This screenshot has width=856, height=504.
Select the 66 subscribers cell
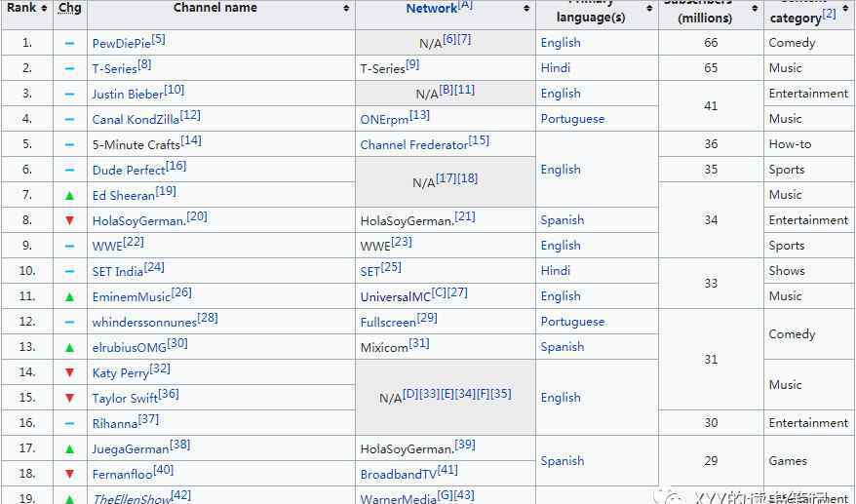[711, 43]
